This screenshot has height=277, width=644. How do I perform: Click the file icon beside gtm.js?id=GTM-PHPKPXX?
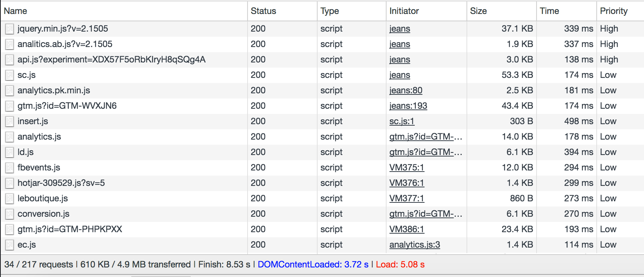(x=10, y=230)
